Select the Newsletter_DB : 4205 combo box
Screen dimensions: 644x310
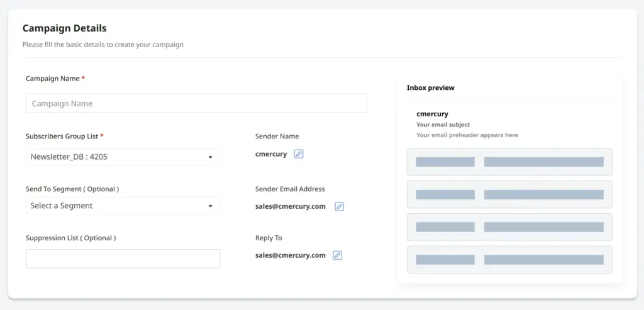point(123,157)
